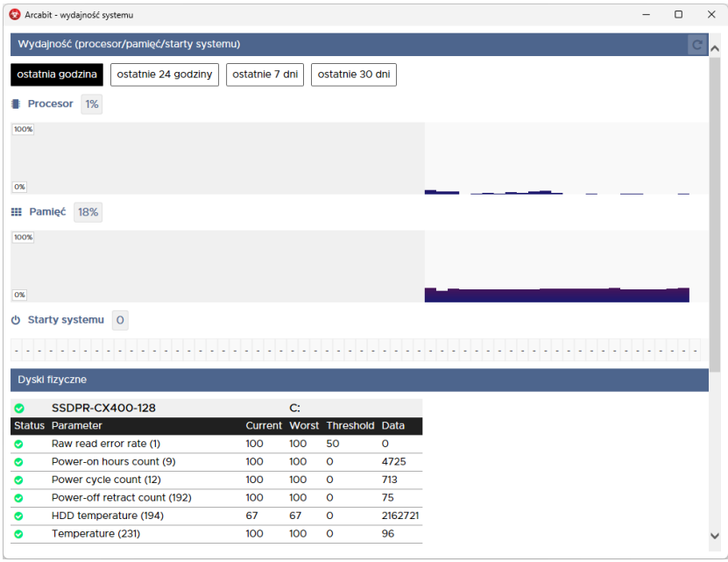The height and width of the screenshot is (562, 728).
Task: Switch to 'ostatnie 24 godziny' view
Action: click(165, 75)
